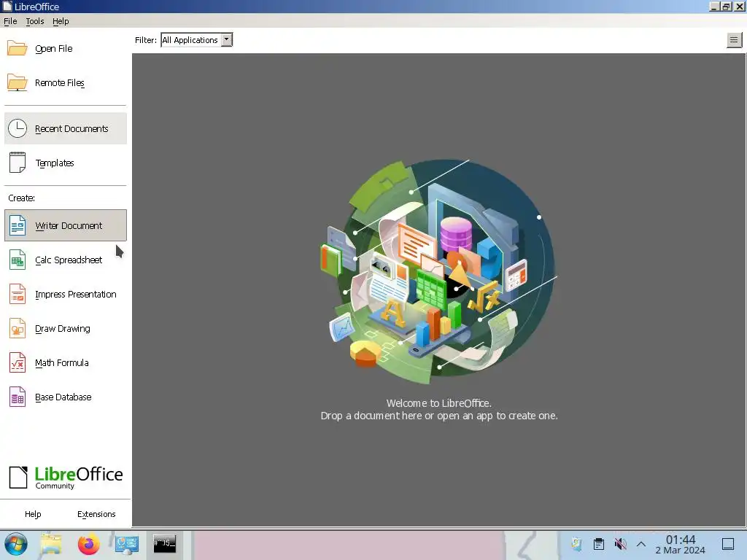Click the LibreOffice Community logo
The image size is (747, 560).
click(x=66, y=477)
